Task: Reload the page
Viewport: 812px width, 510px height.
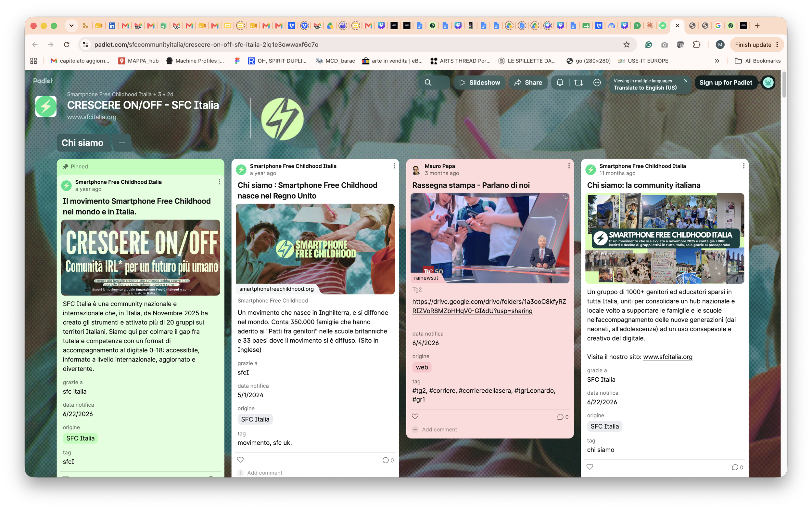Action: pos(67,45)
